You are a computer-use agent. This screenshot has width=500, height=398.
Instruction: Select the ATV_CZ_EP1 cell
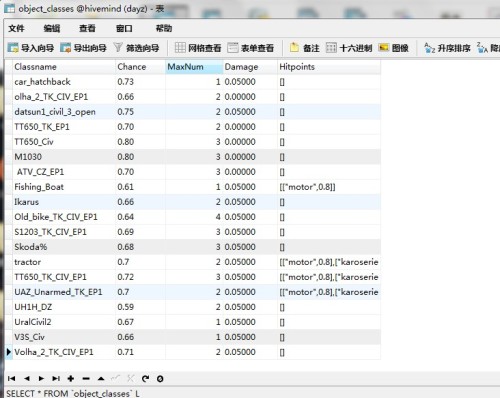64,172
